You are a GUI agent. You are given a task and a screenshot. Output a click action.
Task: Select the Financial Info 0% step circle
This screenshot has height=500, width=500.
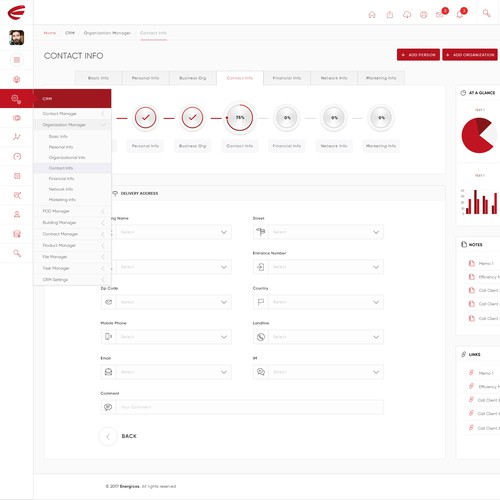287,118
